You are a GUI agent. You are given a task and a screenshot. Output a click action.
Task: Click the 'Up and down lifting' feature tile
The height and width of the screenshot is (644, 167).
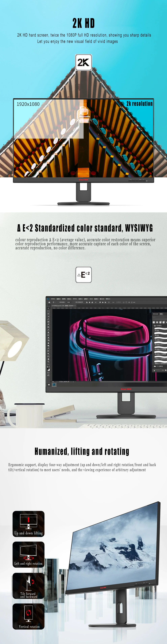coord(29,524)
